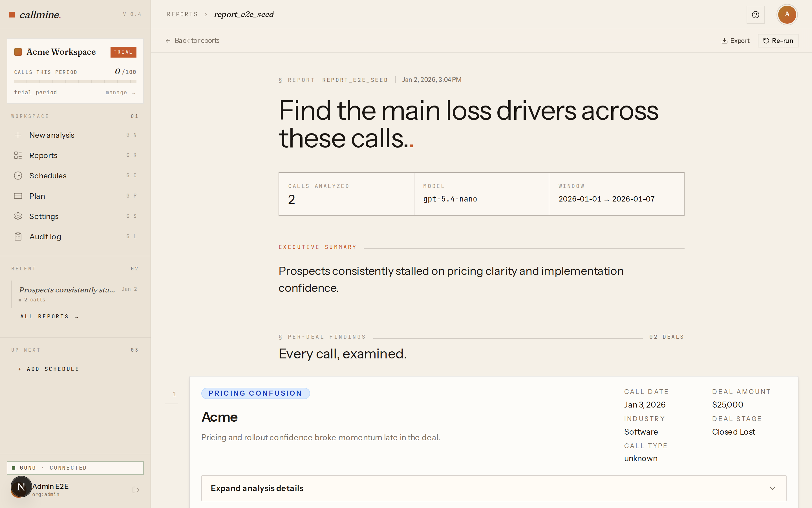Viewport: 812px width, 508px height.
Task: Select the Plan sidebar item
Action: (x=75, y=196)
